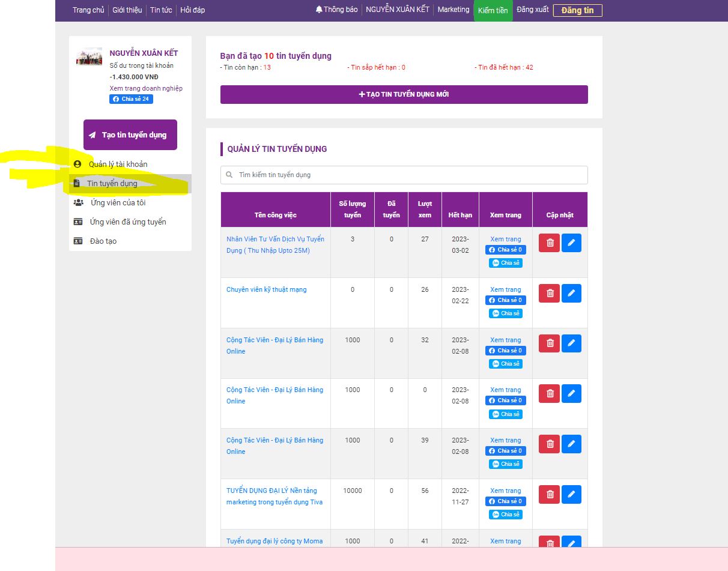Screen dimensions: 728x571
Task: Go to Đào tạo in sidebar
Action: pos(103,241)
